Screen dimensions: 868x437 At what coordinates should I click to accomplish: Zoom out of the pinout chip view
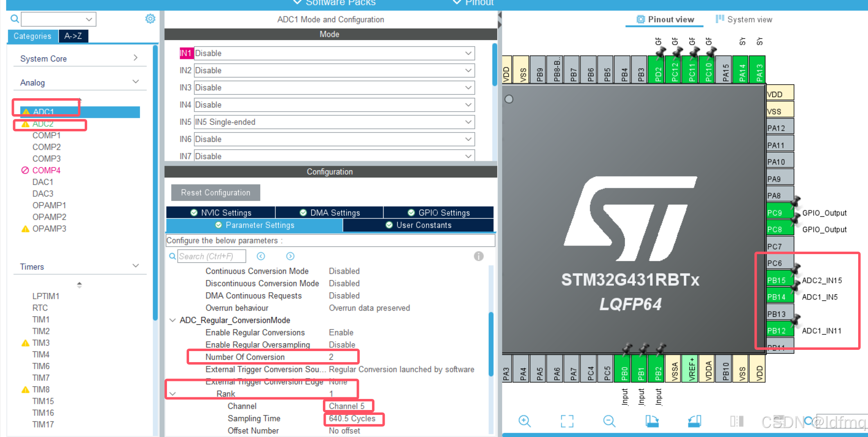(x=609, y=421)
